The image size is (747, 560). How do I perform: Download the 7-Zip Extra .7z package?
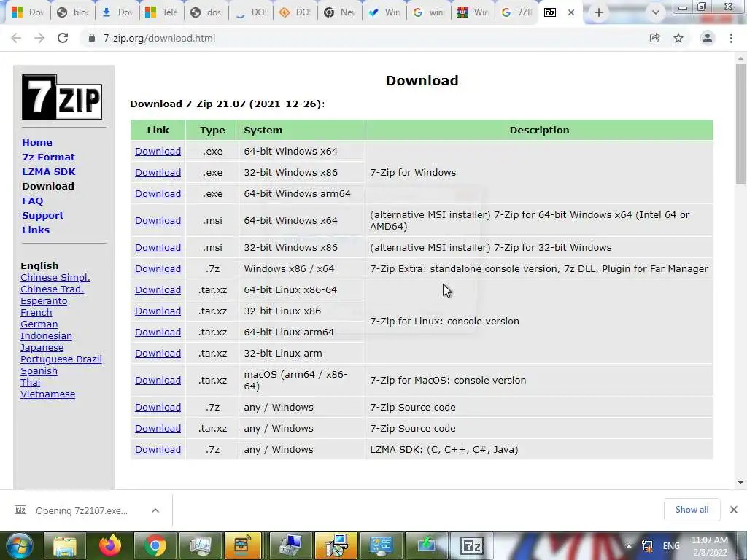click(158, 268)
